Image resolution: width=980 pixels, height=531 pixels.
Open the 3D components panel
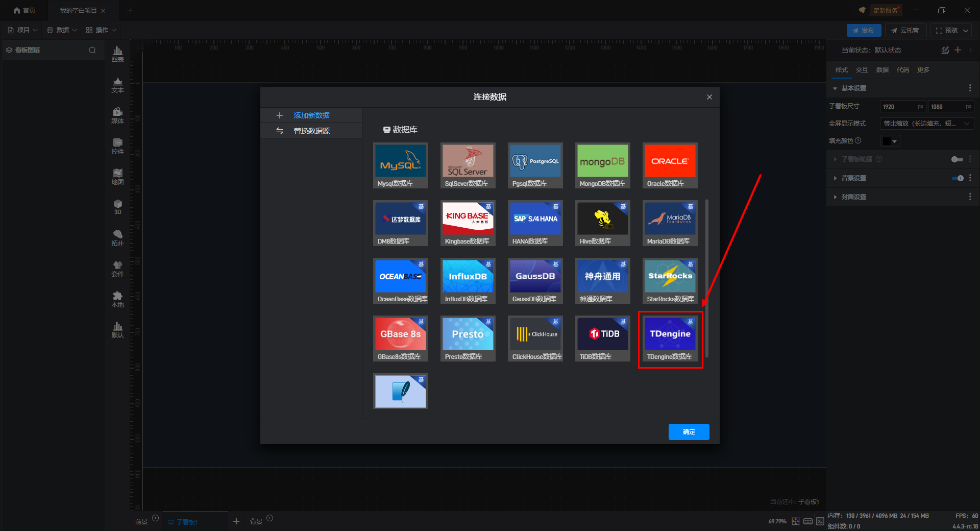point(118,207)
